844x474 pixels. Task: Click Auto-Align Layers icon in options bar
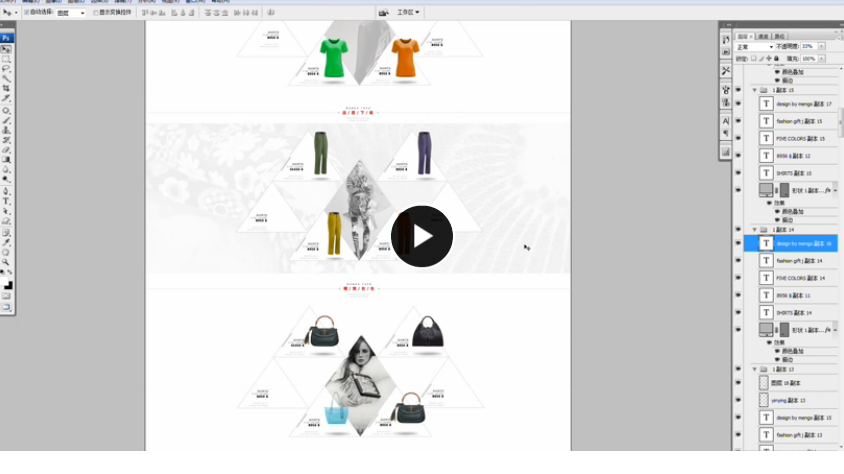pyautogui.click(x=271, y=12)
